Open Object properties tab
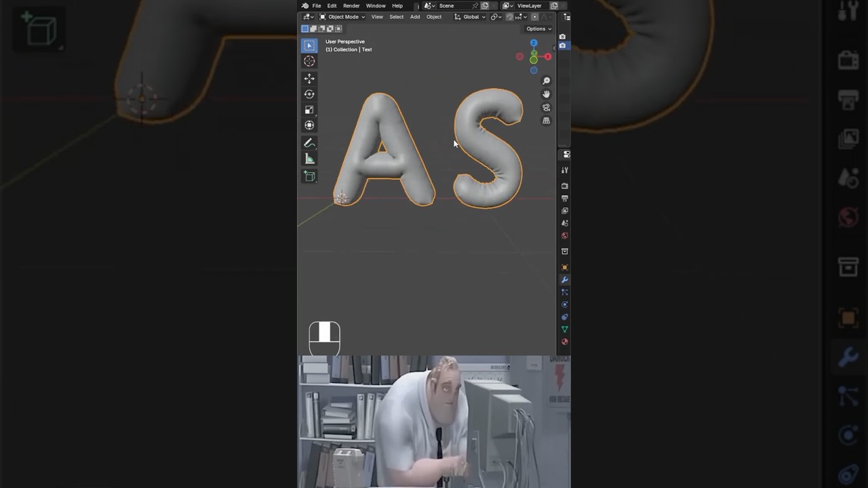 [x=565, y=267]
